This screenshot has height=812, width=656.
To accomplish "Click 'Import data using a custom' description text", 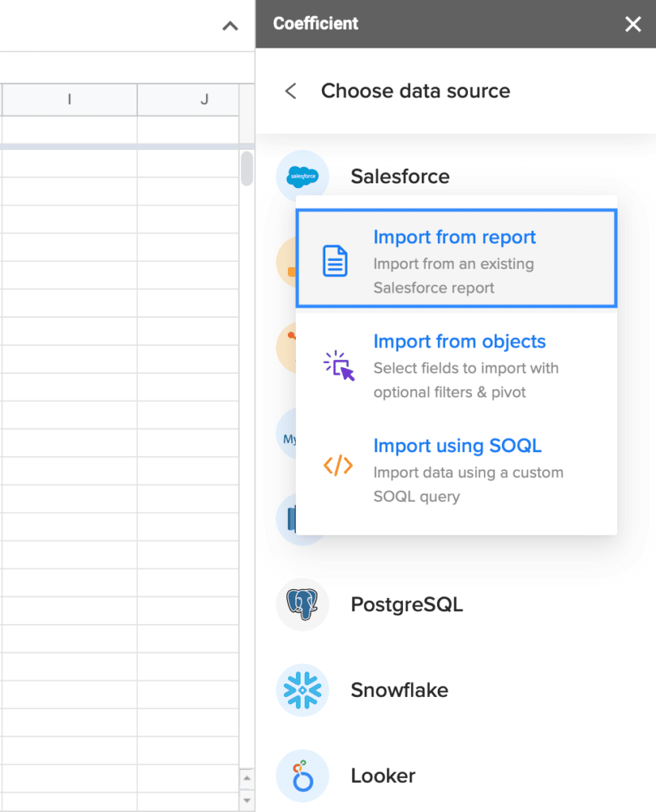I will [469, 473].
